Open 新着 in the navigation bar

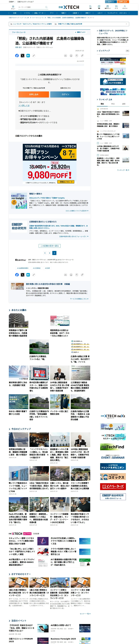coord(15,13)
